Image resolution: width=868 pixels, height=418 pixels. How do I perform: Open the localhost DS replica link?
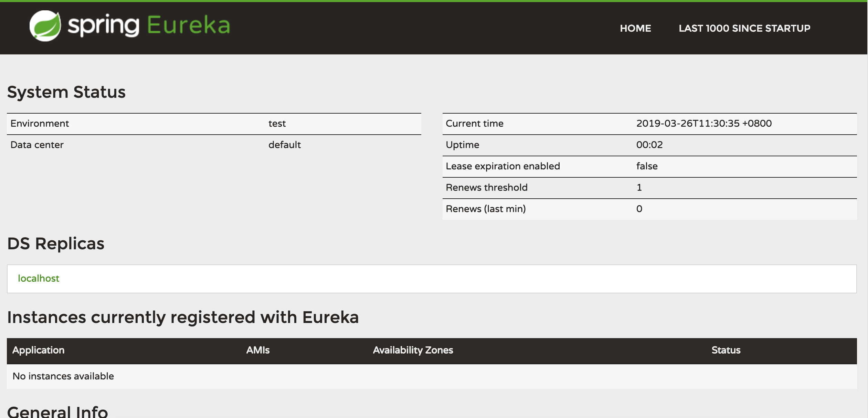coord(39,278)
